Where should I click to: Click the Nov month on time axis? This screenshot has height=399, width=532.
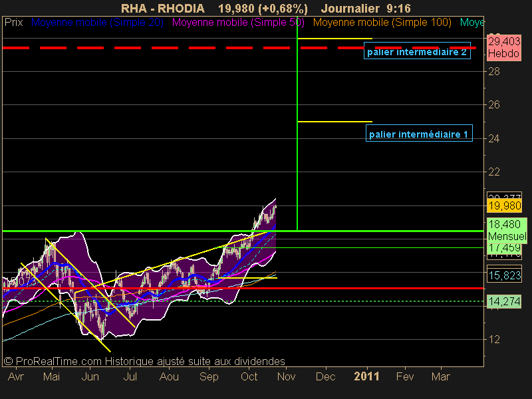click(x=287, y=376)
